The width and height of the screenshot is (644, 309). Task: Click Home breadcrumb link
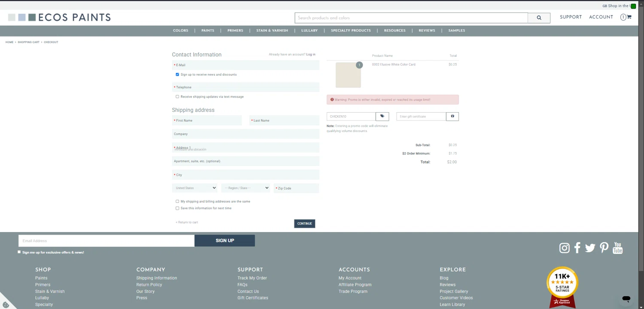point(9,42)
